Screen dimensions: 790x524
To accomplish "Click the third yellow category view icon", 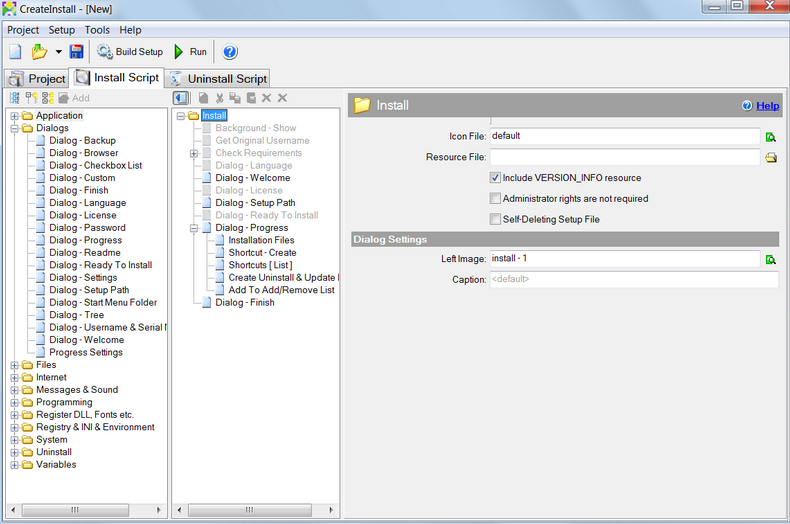I will [47, 98].
